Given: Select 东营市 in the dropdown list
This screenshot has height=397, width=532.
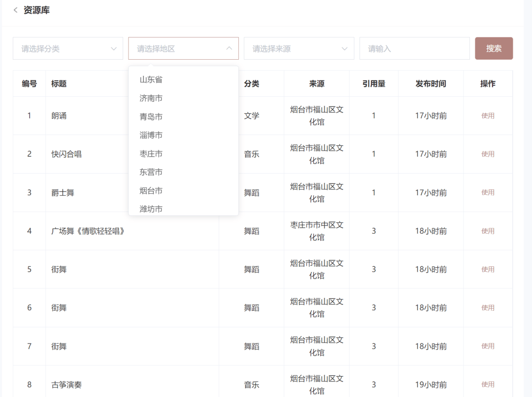Looking at the screenshot, I should pyautogui.click(x=151, y=172).
